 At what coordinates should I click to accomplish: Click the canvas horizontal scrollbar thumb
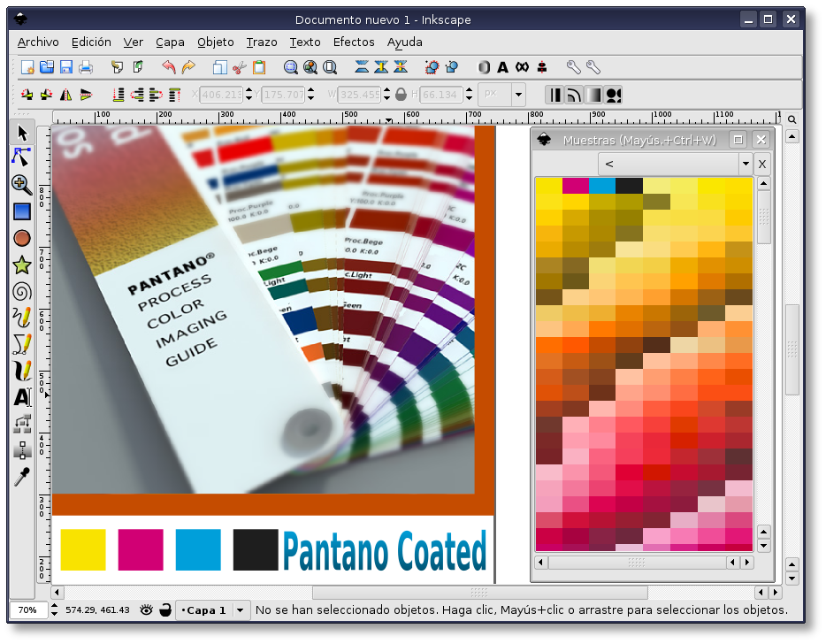[480, 593]
